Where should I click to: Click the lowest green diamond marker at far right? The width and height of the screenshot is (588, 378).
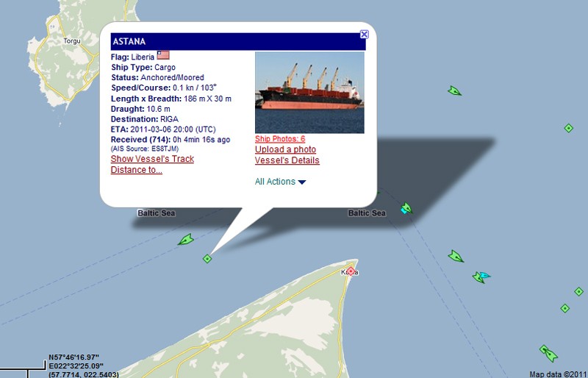564,309
